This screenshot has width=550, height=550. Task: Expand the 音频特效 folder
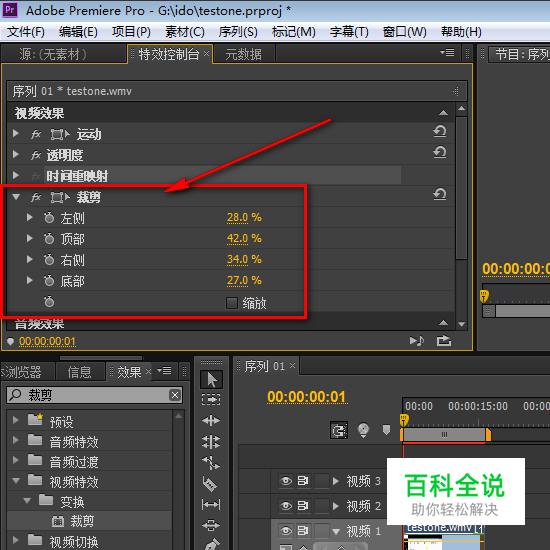click(x=15, y=440)
